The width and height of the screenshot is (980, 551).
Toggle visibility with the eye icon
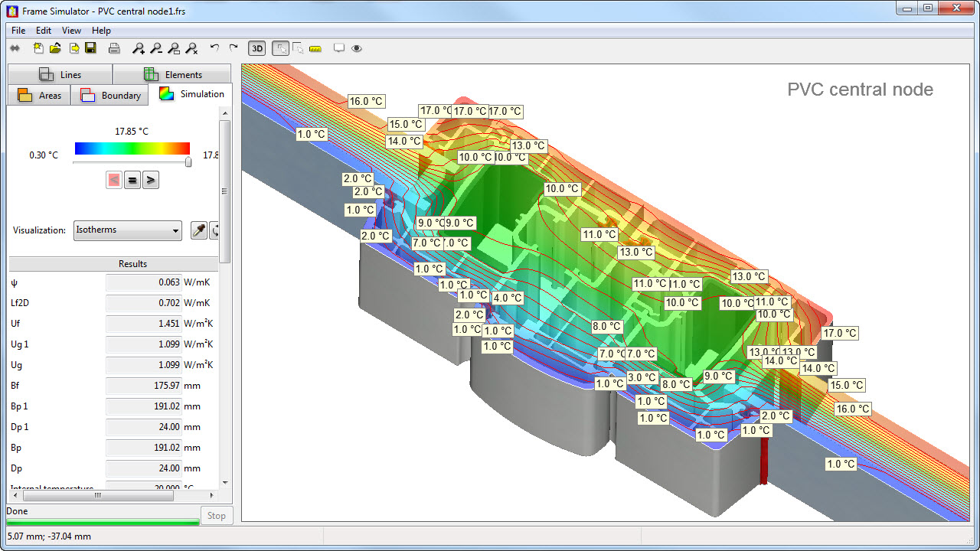pyautogui.click(x=357, y=48)
